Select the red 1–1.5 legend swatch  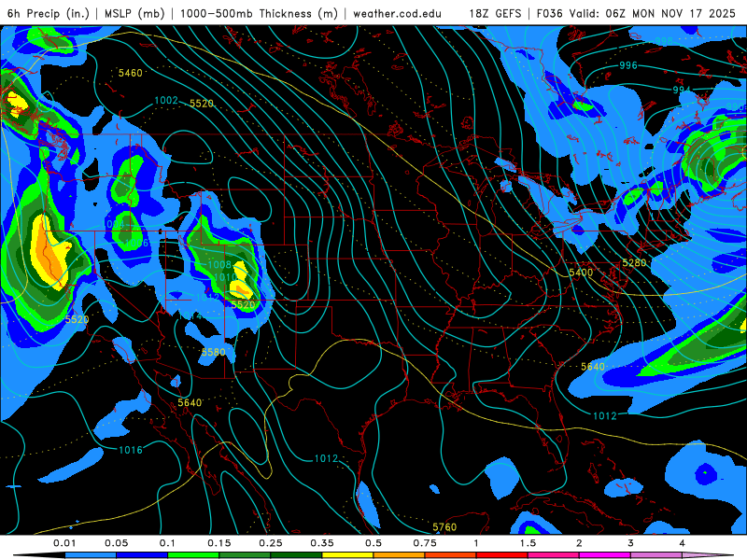502,555
